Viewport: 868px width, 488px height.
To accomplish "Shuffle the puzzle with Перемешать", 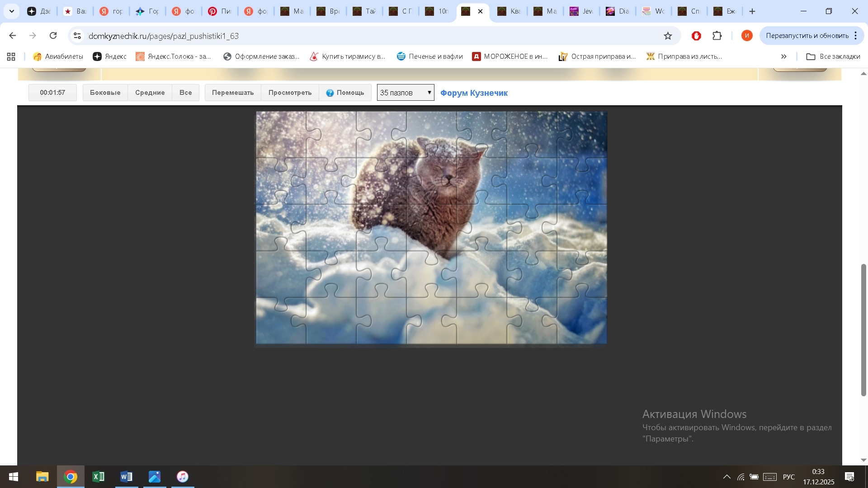I will [233, 93].
